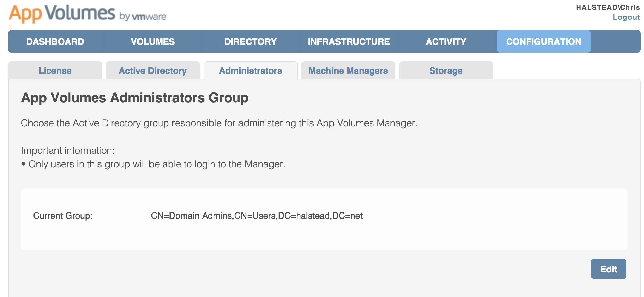644x297 pixels.
Task: Open the Active Directory tab
Action: point(153,71)
